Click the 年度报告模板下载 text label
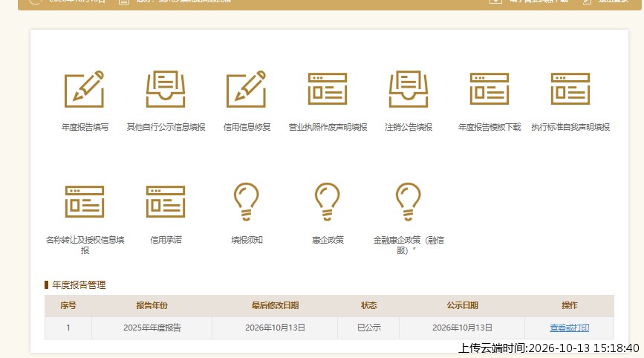644x358 pixels. click(489, 127)
